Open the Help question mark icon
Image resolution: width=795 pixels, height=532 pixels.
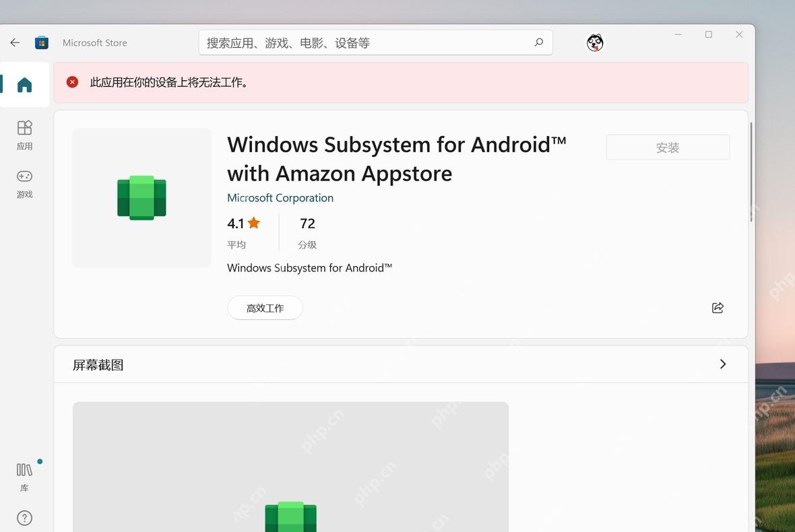[x=24, y=518]
